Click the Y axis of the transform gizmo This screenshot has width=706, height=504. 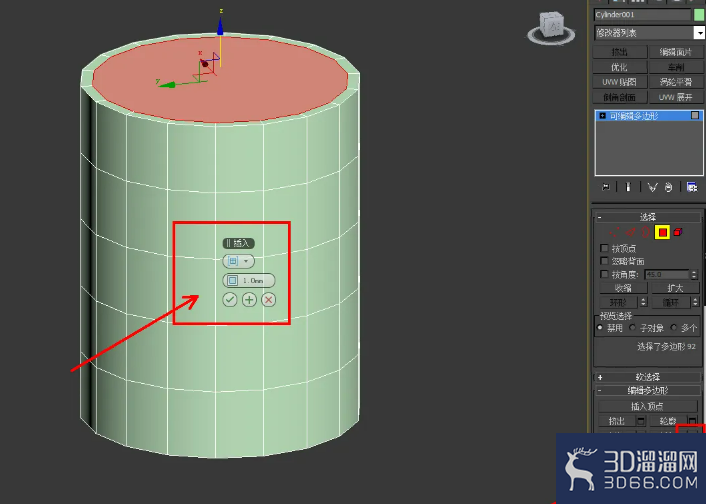[x=167, y=84]
